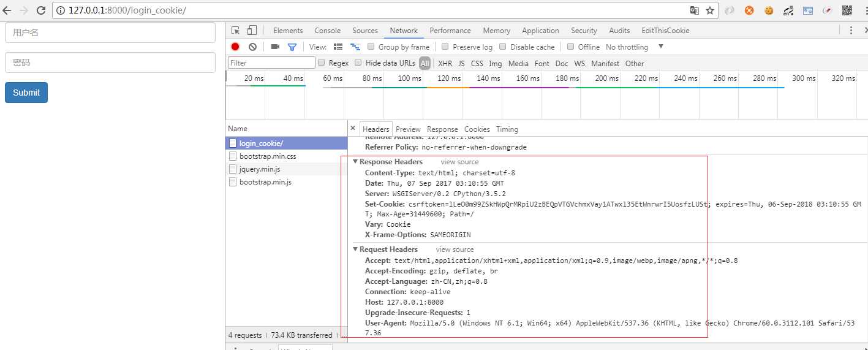Open the Application panel
Viewport: 868px width, 350px height.
tap(540, 31)
